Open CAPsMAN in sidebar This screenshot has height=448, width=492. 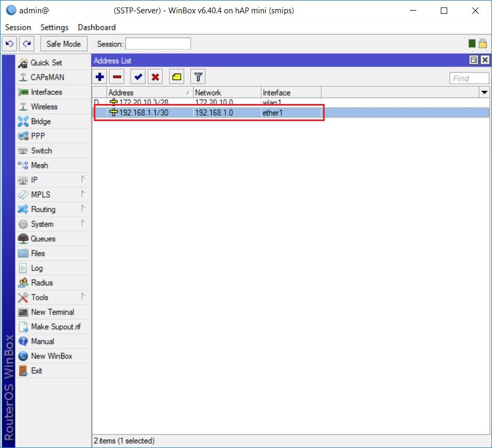tap(53, 77)
